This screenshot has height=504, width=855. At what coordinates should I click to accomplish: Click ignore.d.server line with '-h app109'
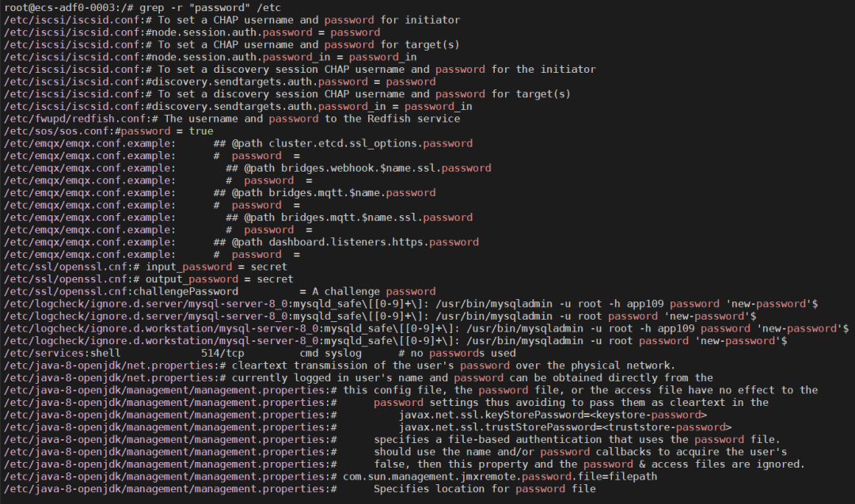click(x=411, y=304)
